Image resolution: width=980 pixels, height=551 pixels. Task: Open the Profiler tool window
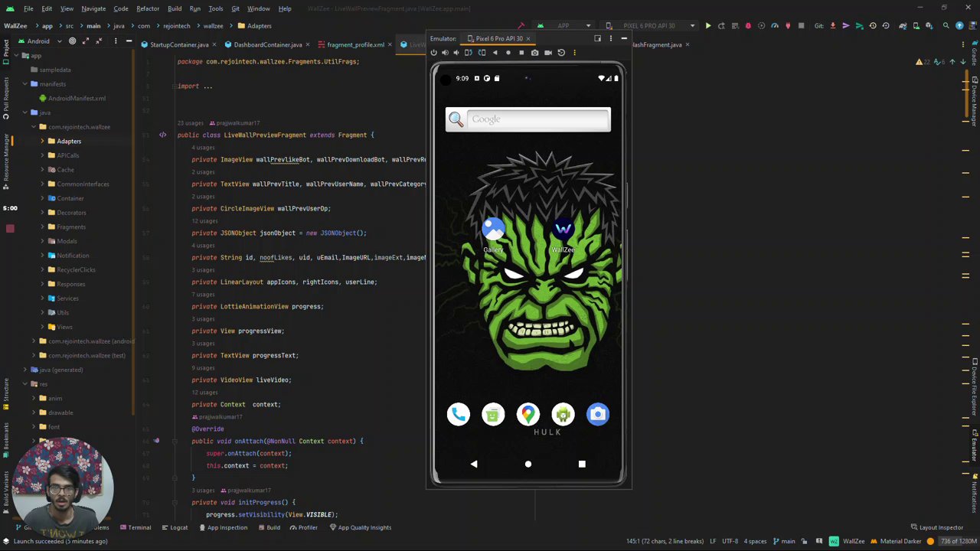[x=304, y=527]
